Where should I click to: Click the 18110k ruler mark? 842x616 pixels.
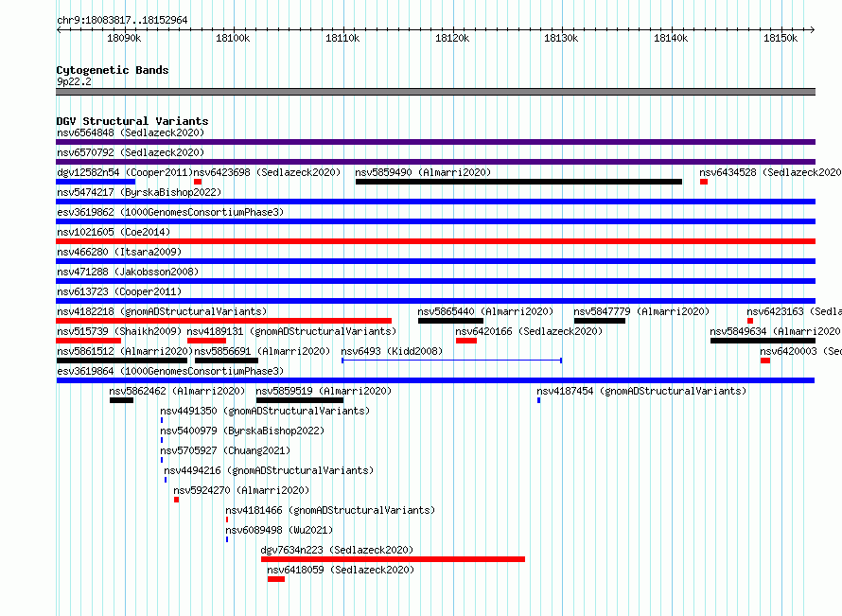point(342,38)
